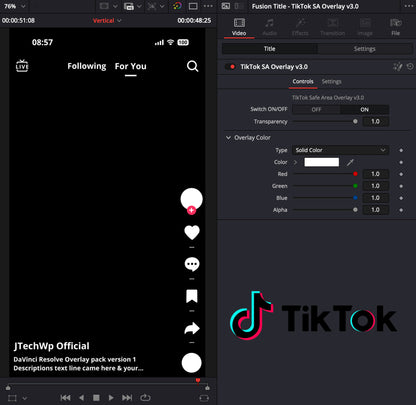This screenshot has width=416, height=405.
Task: Open the Audio inspector tab icon
Action: tap(269, 27)
